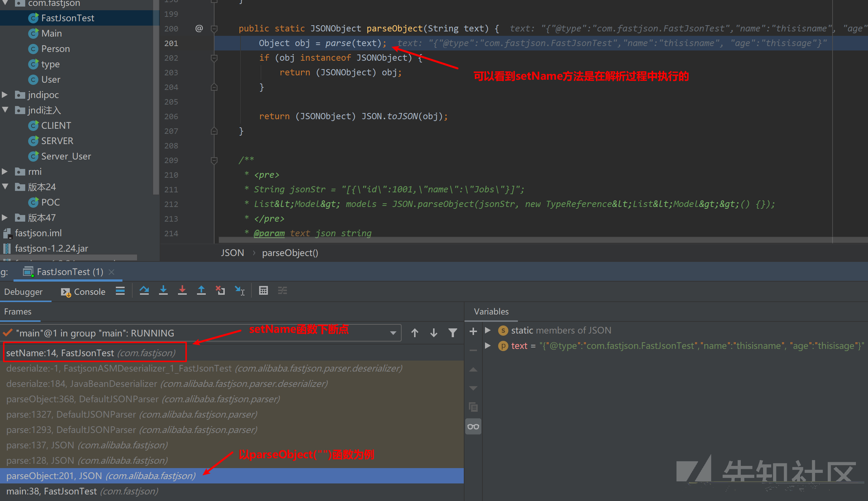This screenshot has height=501, width=868.
Task: Add a new watch with plus icon
Action: coord(473,331)
